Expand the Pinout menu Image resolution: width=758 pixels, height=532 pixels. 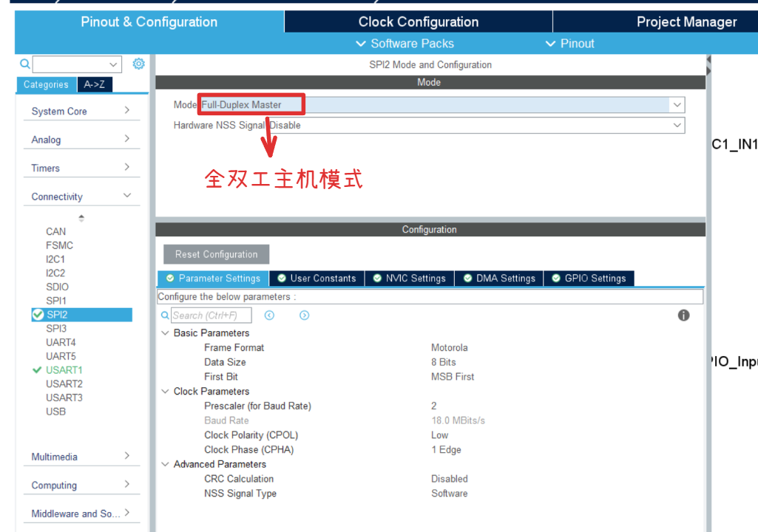[570, 44]
